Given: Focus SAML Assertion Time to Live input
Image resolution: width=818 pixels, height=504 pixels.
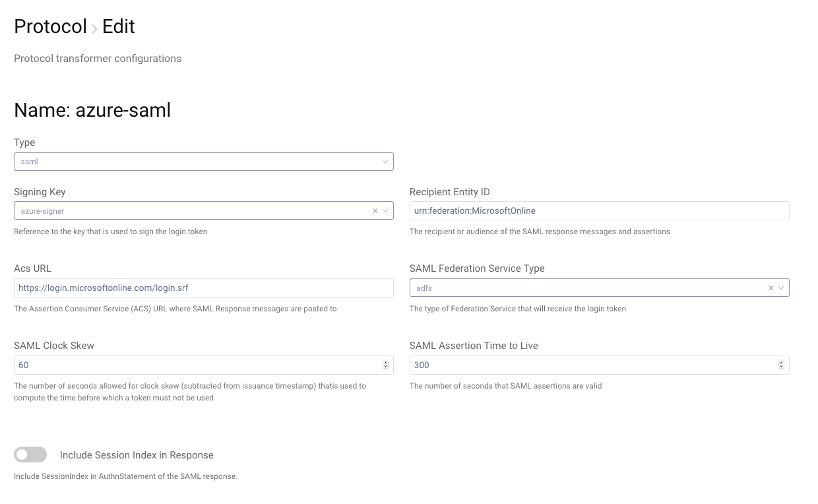Looking at the screenshot, I should click(594, 365).
